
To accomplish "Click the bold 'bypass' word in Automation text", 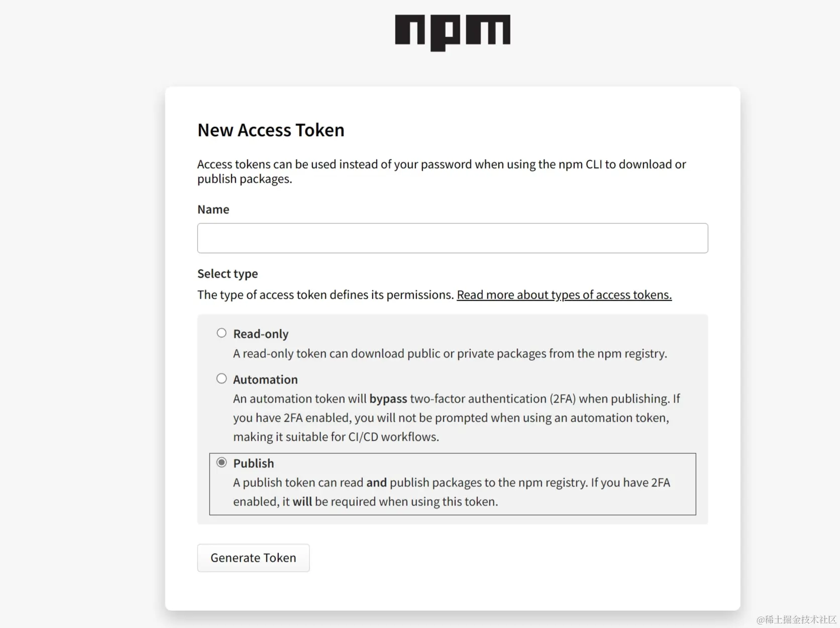I will [388, 399].
